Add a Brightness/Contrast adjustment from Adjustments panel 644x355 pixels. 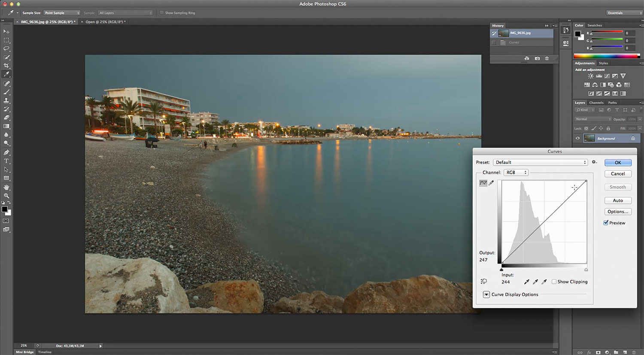(x=591, y=76)
